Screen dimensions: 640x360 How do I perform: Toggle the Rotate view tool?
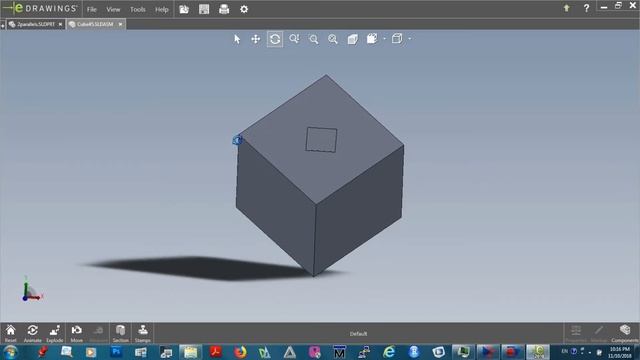tap(275, 39)
